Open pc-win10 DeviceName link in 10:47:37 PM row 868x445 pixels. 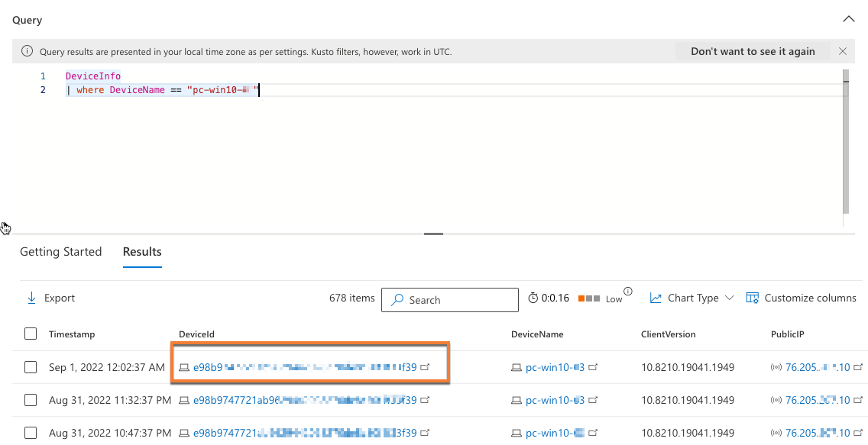(x=555, y=432)
